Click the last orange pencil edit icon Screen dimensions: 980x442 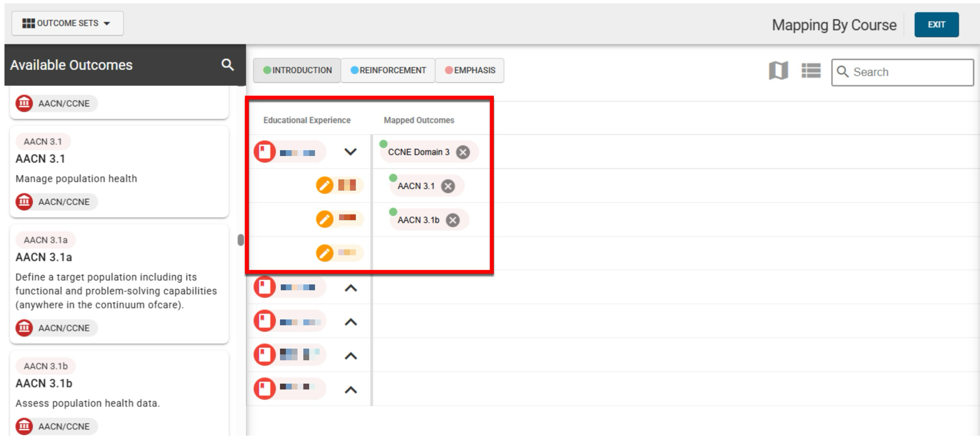[x=325, y=253]
